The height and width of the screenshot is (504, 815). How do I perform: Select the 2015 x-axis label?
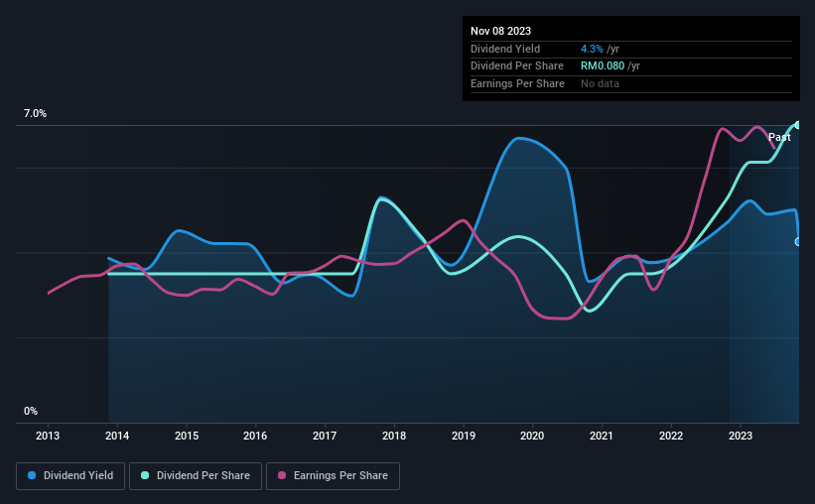(x=187, y=436)
